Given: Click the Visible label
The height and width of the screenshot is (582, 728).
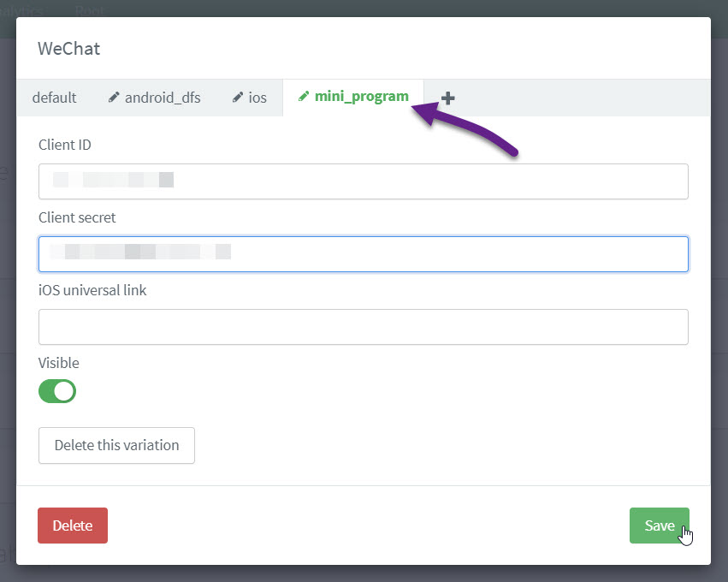Looking at the screenshot, I should click(58, 363).
